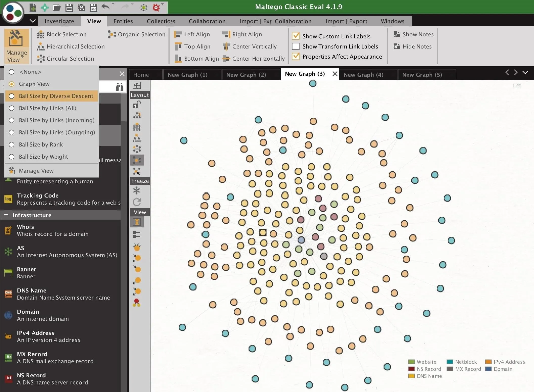Select the IPv4 Address entity in palette

[x=61, y=336]
